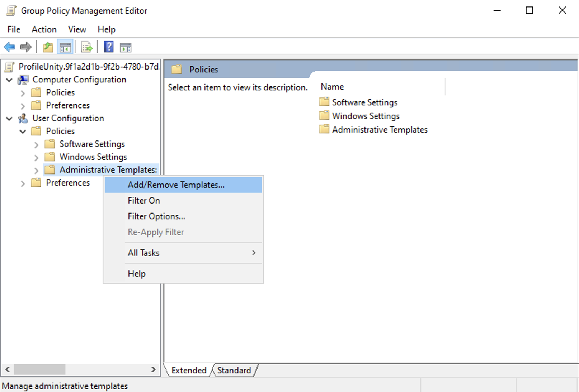579x392 pixels.
Task: Toggle Show/Hide Console Tree toolbar icon
Action: click(65, 47)
